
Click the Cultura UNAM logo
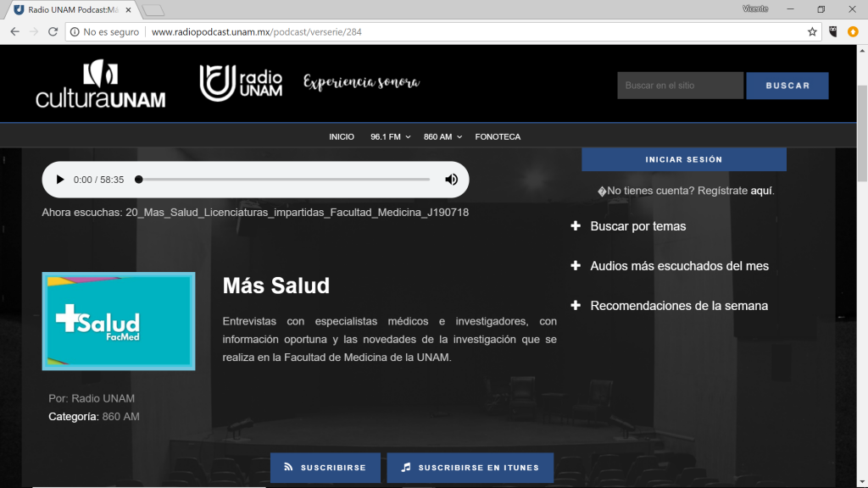[x=100, y=84]
